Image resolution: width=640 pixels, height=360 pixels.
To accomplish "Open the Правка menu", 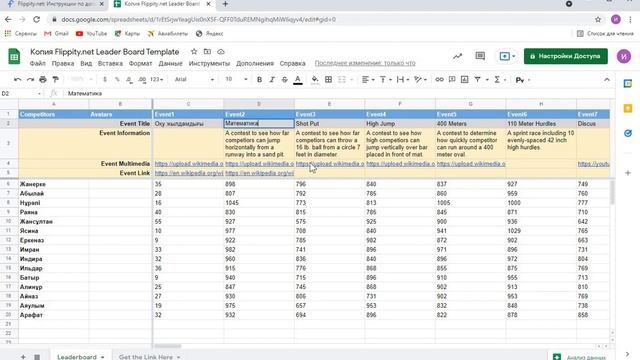I will 63,64.
